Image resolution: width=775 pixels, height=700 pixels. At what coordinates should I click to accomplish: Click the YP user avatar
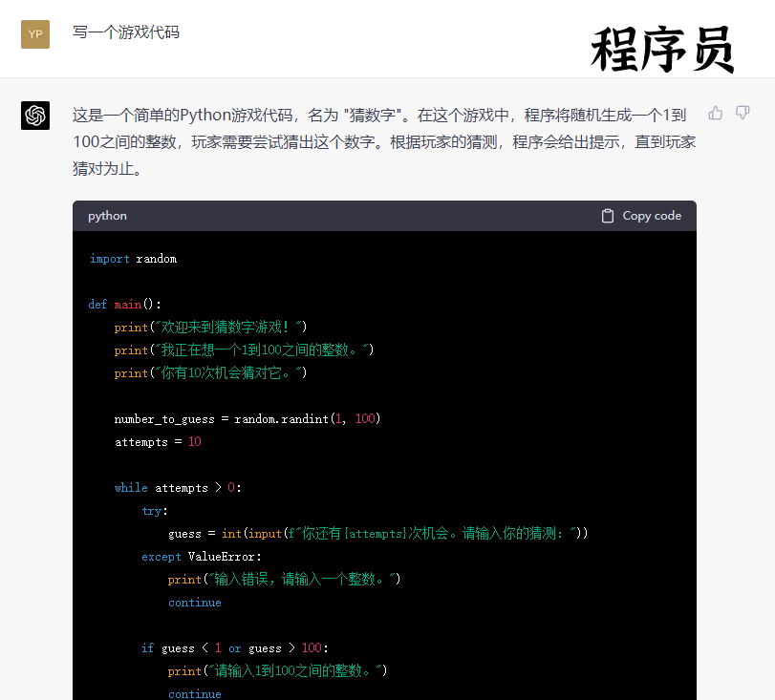pos(35,34)
